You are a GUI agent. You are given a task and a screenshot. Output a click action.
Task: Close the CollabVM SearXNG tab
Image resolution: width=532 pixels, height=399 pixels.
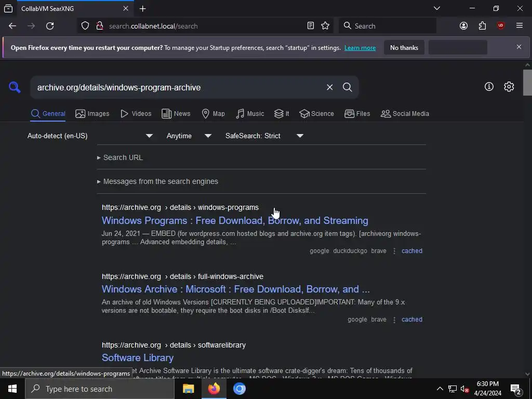126,8
